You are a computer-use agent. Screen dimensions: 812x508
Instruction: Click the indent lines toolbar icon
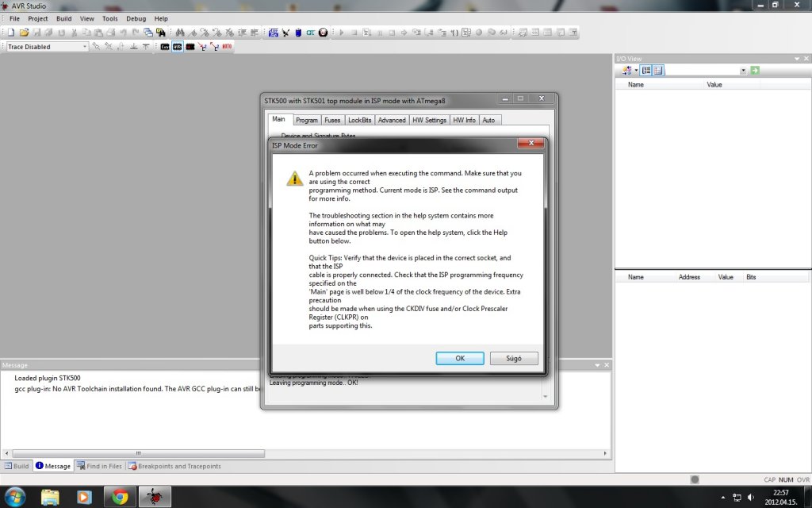tap(242, 32)
